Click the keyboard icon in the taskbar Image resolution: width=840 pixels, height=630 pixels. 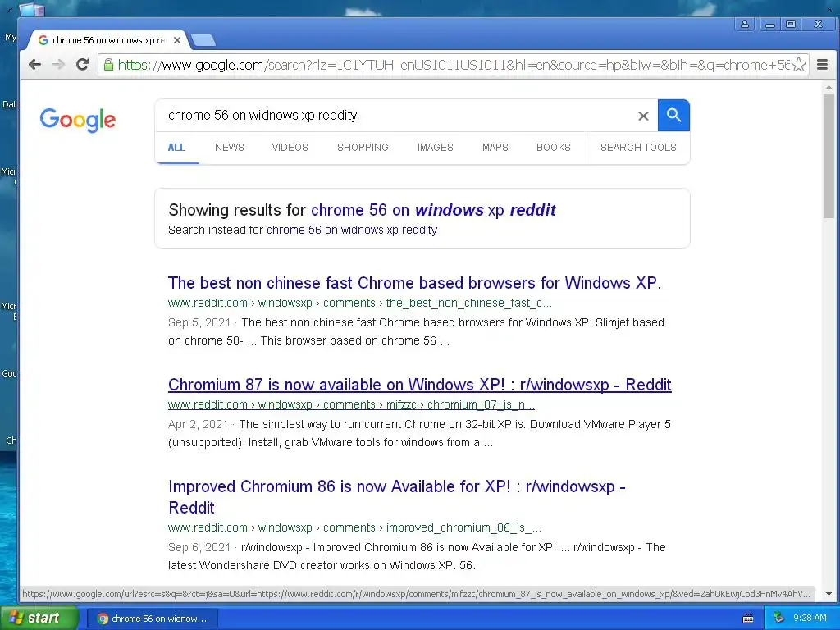[x=748, y=619]
